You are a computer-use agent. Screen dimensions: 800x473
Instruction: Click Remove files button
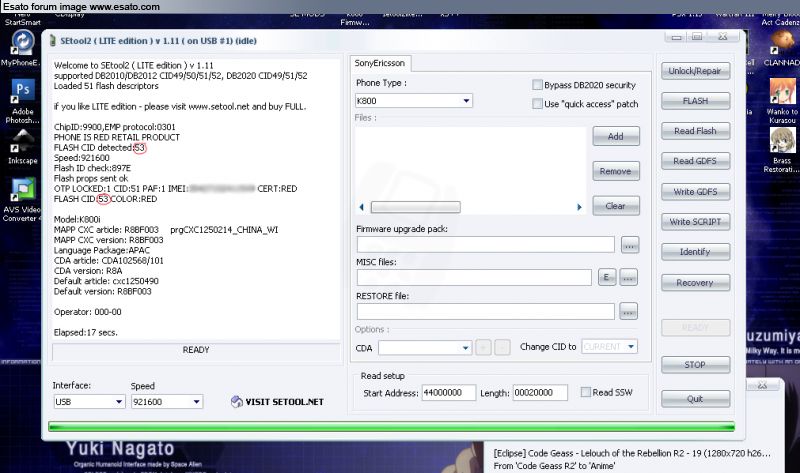coord(616,171)
